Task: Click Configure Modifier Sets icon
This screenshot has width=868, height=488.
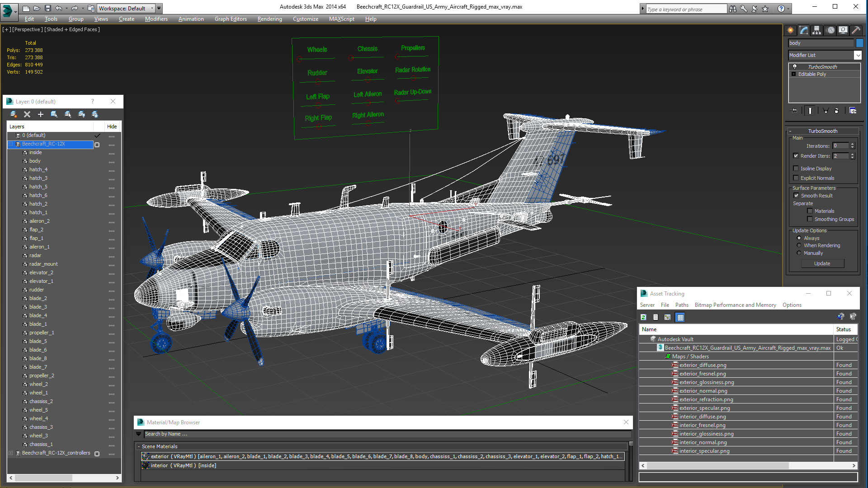Action: tap(853, 111)
